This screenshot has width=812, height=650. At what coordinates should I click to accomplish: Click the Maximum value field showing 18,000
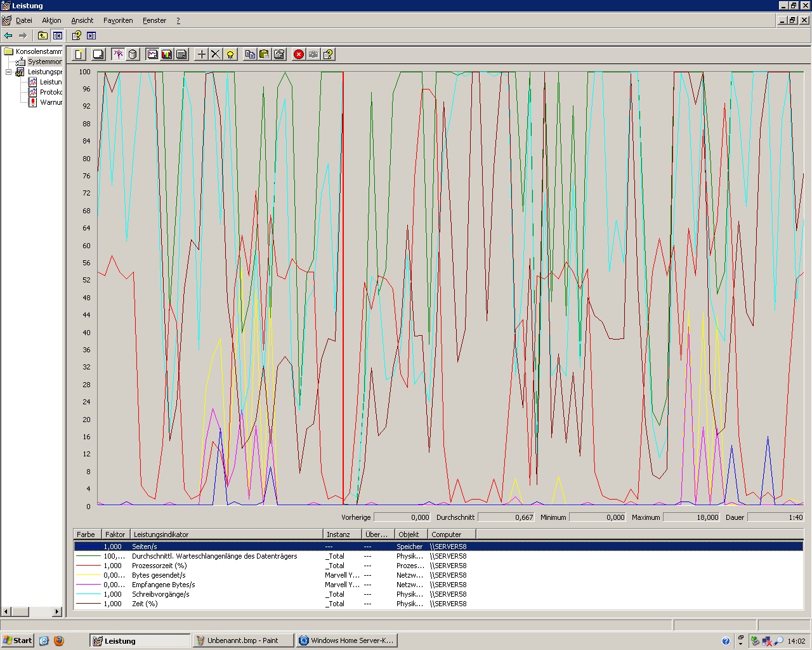(x=691, y=517)
